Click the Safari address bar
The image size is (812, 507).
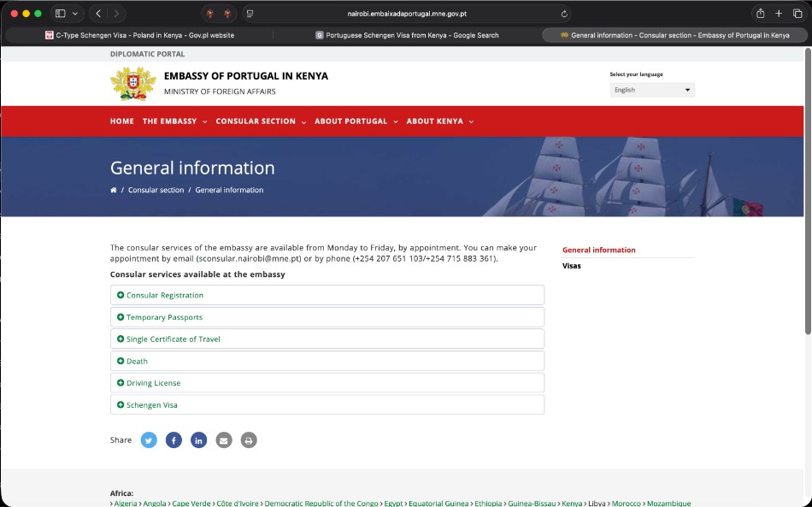click(x=407, y=14)
